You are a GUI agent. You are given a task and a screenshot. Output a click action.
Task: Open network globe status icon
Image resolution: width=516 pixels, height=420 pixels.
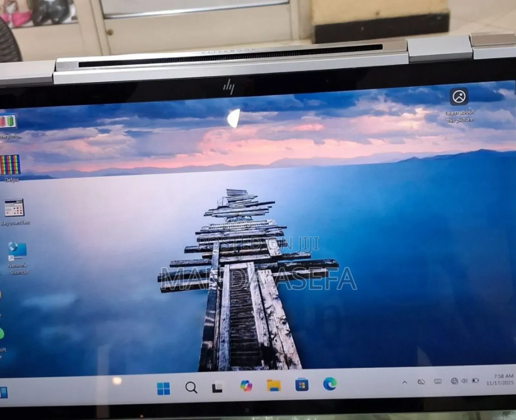click(454, 381)
